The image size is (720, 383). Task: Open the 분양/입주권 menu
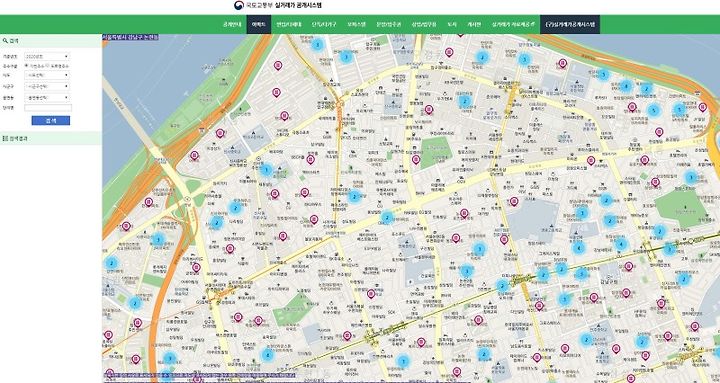(x=388, y=24)
